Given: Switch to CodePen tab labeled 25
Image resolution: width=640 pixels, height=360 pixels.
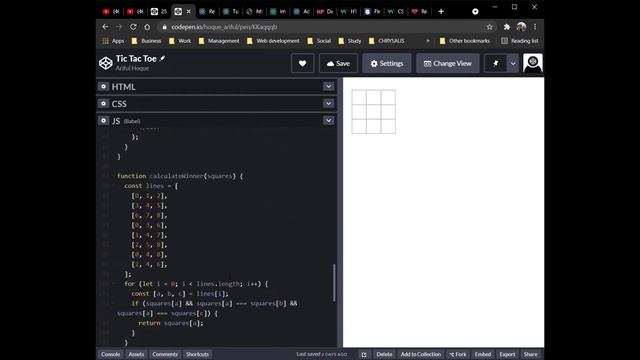Looking at the screenshot, I should click(159, 11).
